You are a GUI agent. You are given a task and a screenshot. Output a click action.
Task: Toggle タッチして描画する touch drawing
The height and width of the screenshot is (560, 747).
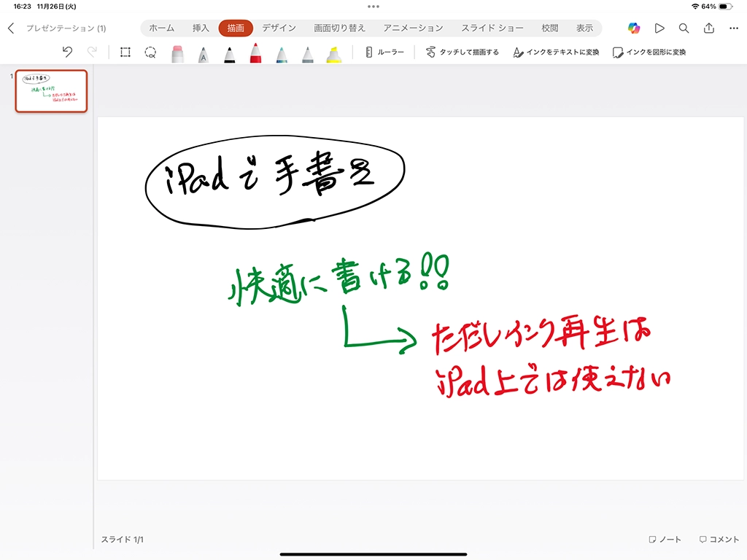pyautogui.click(x=462, y=52)
